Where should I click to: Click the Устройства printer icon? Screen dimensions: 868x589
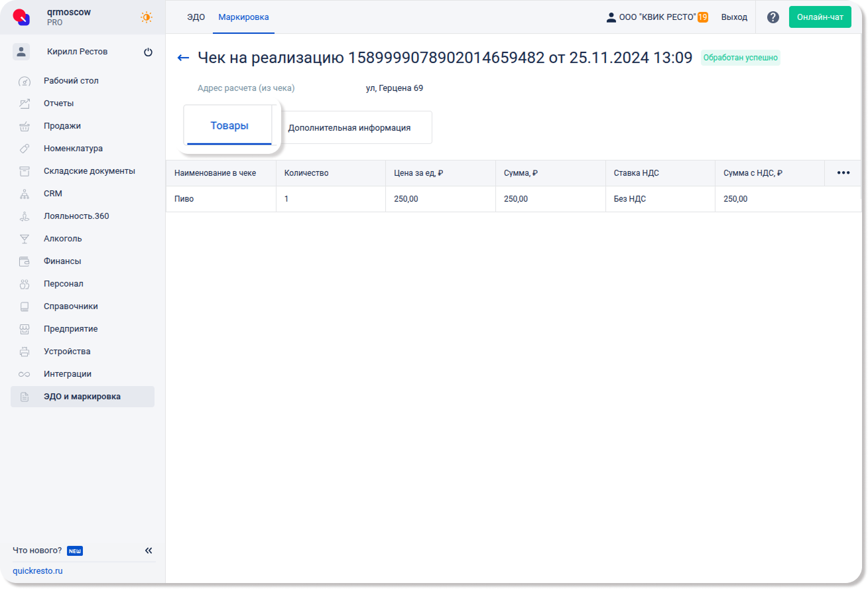coord(25,352)
